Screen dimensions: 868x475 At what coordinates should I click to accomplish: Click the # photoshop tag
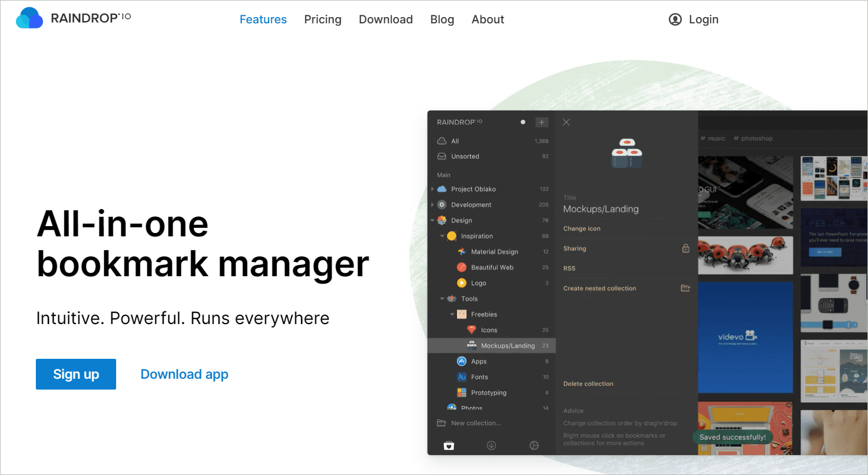[754, 138]
